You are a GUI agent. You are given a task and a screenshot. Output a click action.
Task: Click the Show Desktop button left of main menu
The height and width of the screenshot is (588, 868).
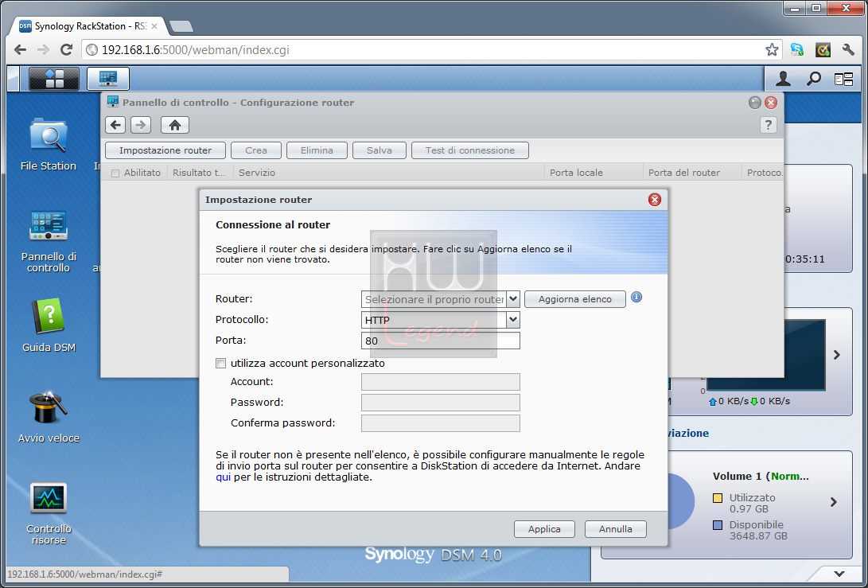click(x=14, y=79)
